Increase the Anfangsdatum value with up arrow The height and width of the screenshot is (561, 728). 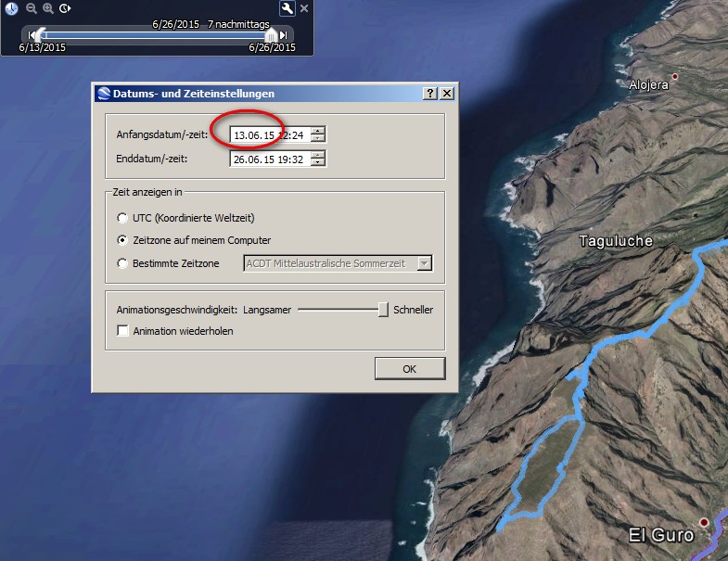click(x=318, y=131)
